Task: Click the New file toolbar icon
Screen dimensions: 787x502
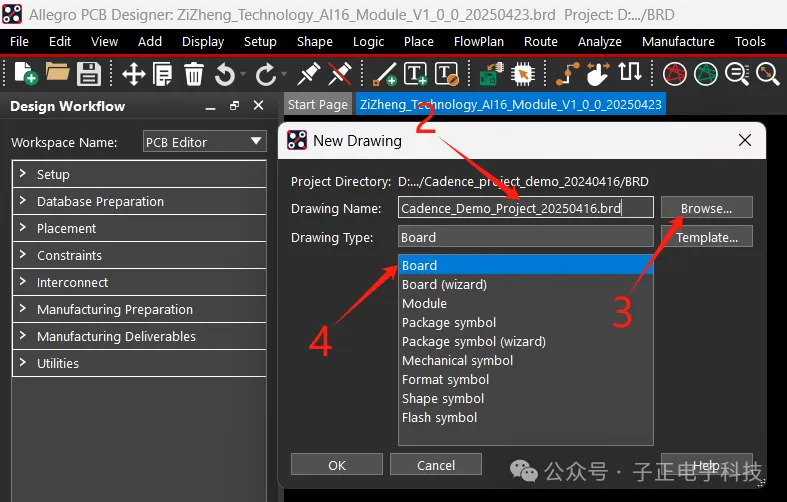Action: (x=25, y=74)
